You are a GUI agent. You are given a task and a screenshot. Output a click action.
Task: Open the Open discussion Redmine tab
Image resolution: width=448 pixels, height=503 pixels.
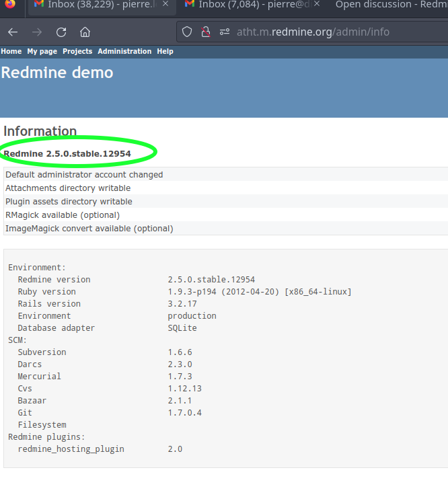[x=390, y=5]
